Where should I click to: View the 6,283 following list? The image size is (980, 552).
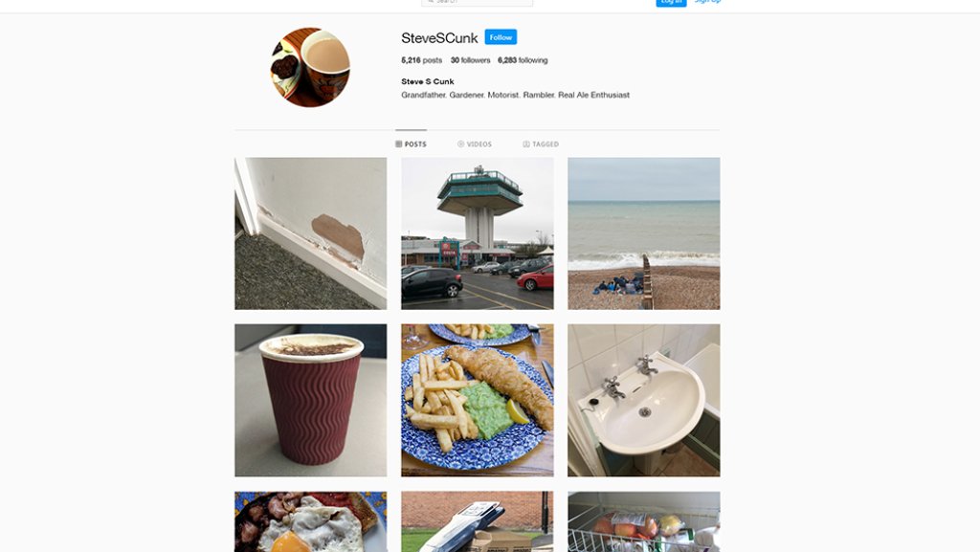pos(523,60)
